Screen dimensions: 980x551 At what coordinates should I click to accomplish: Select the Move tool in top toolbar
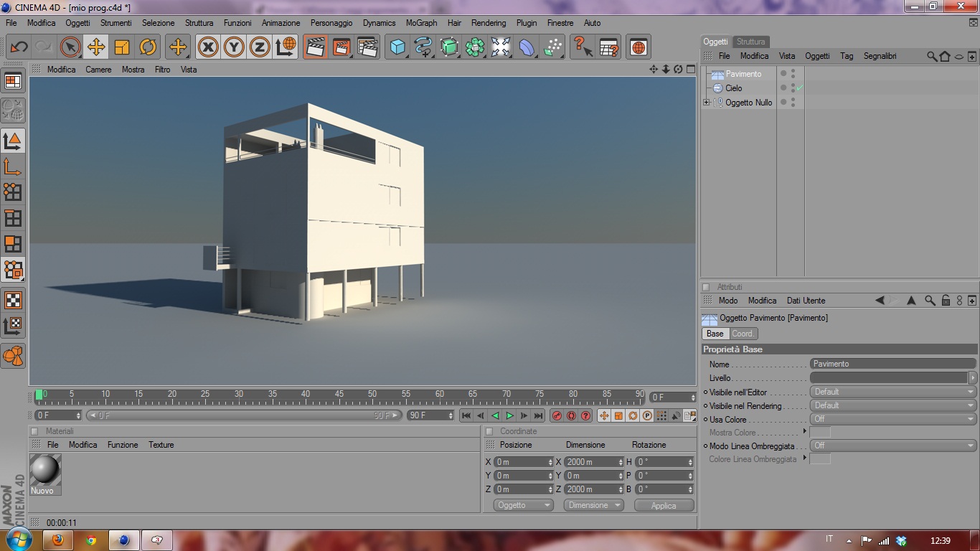(x=96, y=47)
